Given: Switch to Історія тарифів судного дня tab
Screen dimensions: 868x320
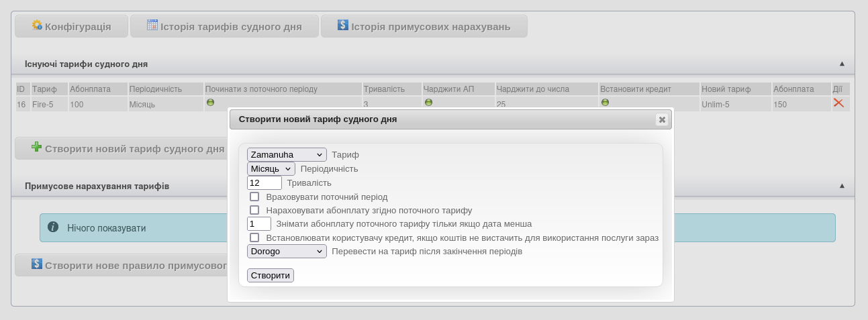Looking at the screenshot, I should pos(224,27).
